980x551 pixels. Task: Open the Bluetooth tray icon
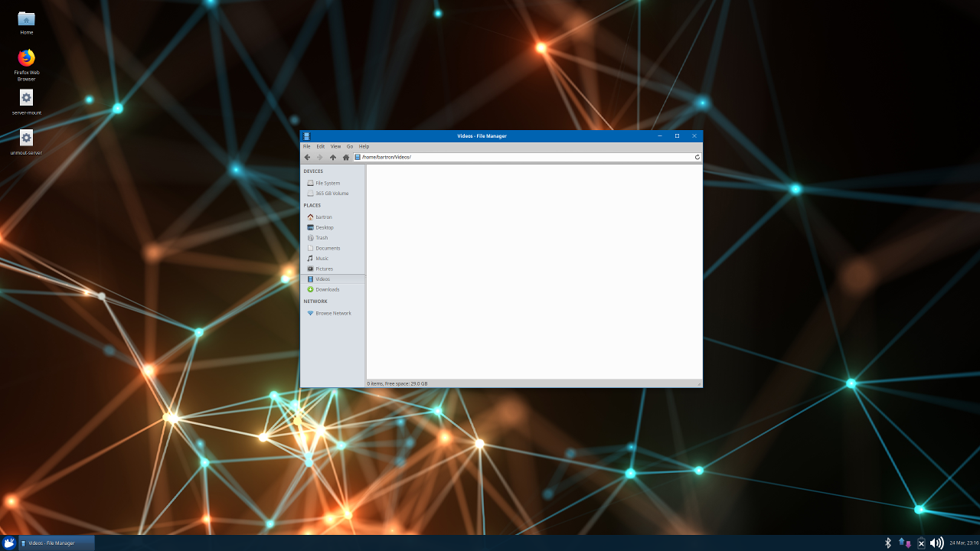tap(888, 543)
